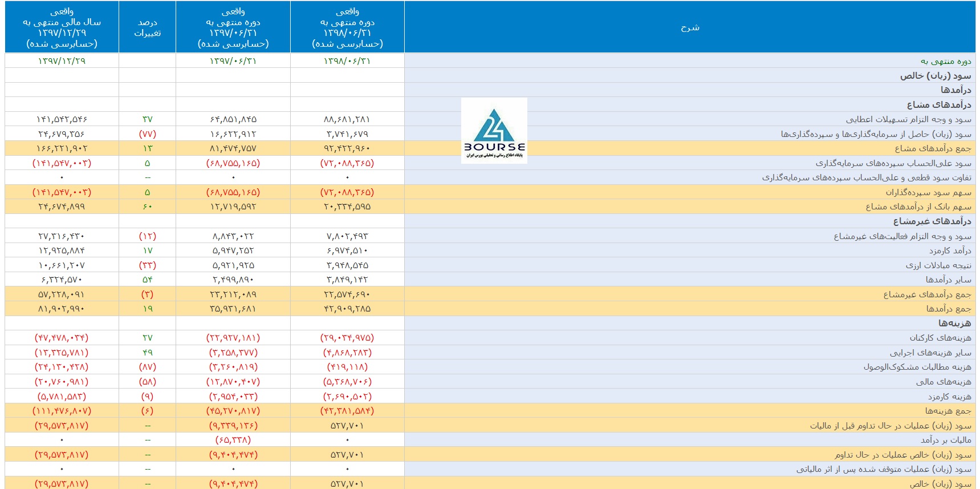Click the 'سایر درآمدها' row label
This screenshot has width=980, height=489.
(x=948, y=280)
